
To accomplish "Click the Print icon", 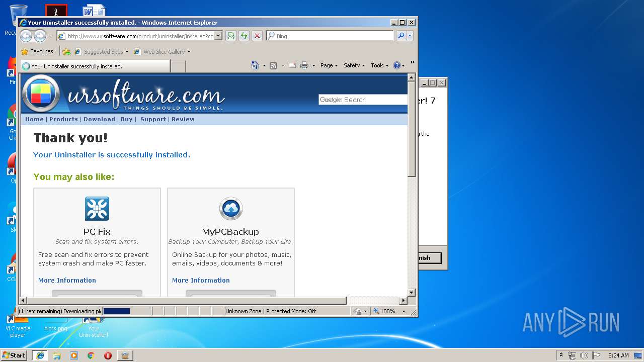I will tap(304, 65).
